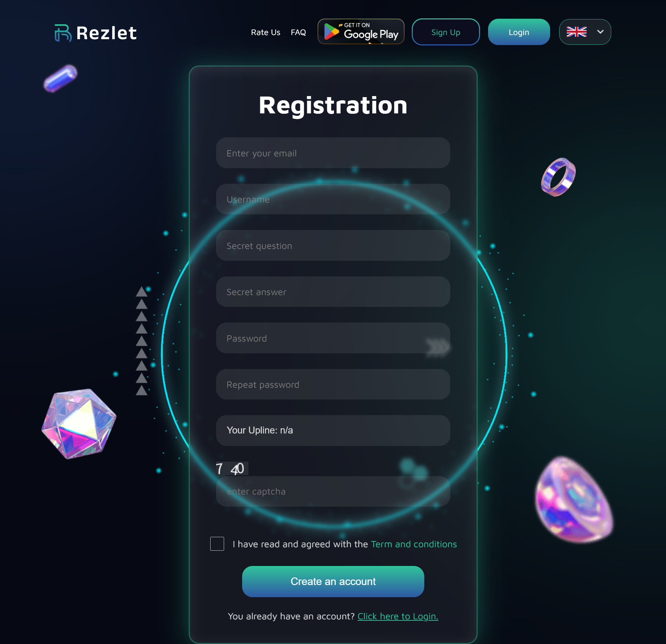Focus the Repeat password field
Screen dimensions: 666x644
click(333, 384)
